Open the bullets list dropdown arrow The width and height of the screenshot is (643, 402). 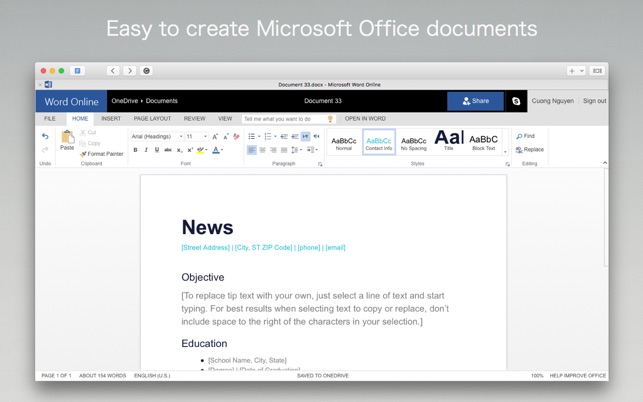click(x=259, y=136)
